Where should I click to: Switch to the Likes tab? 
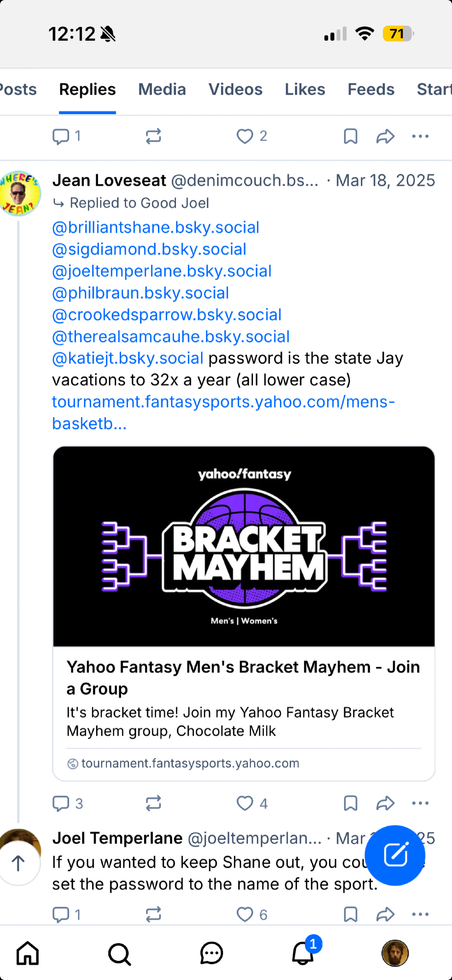point(305,90)
